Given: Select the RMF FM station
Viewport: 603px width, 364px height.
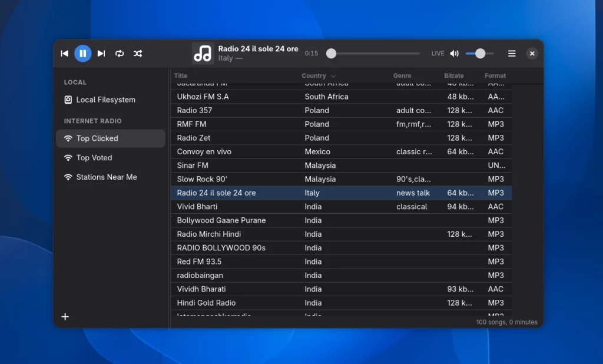Looking at the screenshot, I should tap(192, 124).
